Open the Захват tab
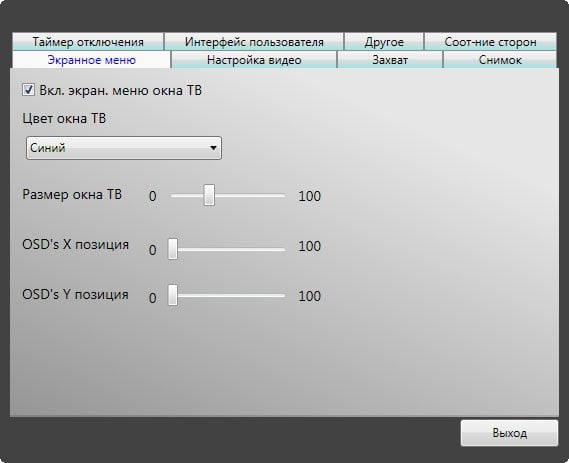The width and height of the screenshot is (569, 463). point(390,60)
